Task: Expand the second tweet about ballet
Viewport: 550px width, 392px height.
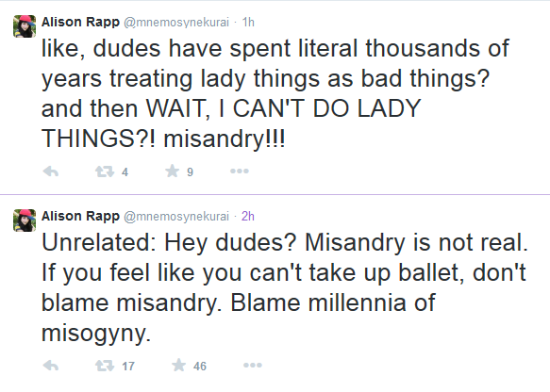Action: coord(285,287)
